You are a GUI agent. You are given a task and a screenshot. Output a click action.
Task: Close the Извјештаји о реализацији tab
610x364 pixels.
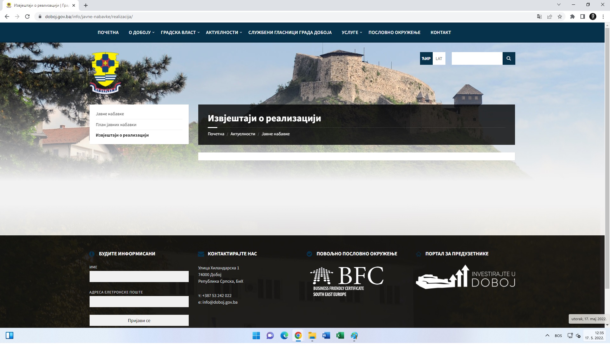tap(74, 5)
